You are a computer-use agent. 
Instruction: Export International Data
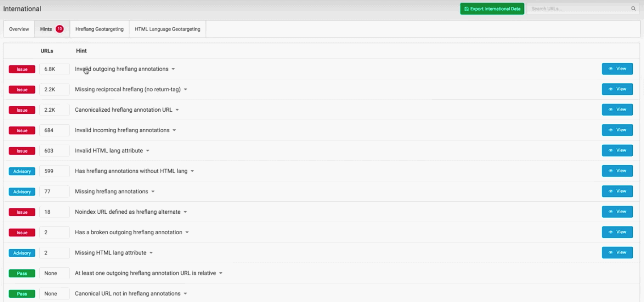(x=492, y=9)
